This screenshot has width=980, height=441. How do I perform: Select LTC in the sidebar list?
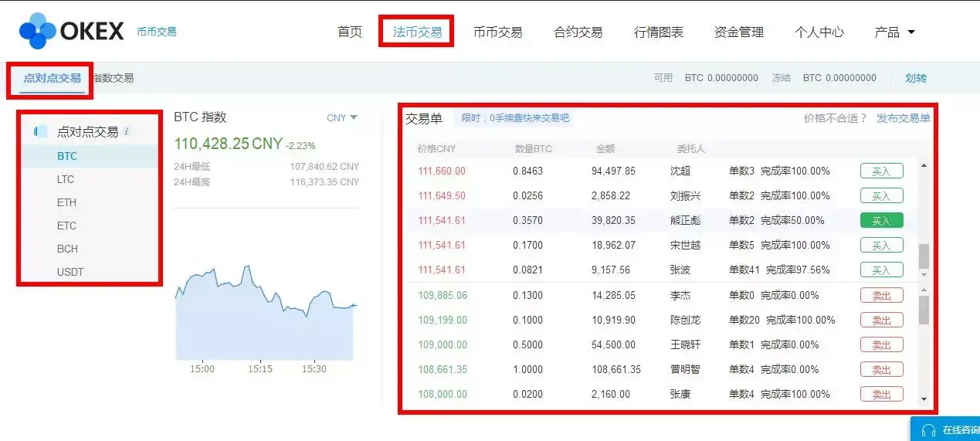[x=90, y=179]
